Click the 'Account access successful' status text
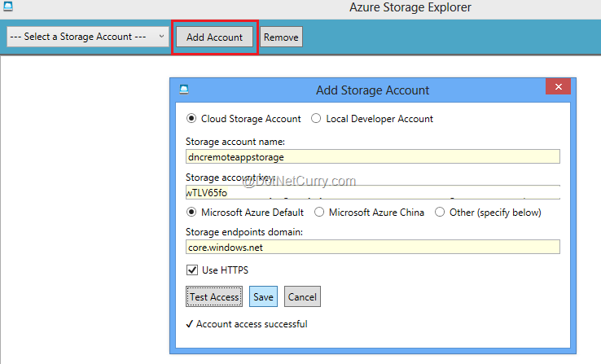Image resolution: width=601 pixels, height=364 pixels. pos(252,324)
